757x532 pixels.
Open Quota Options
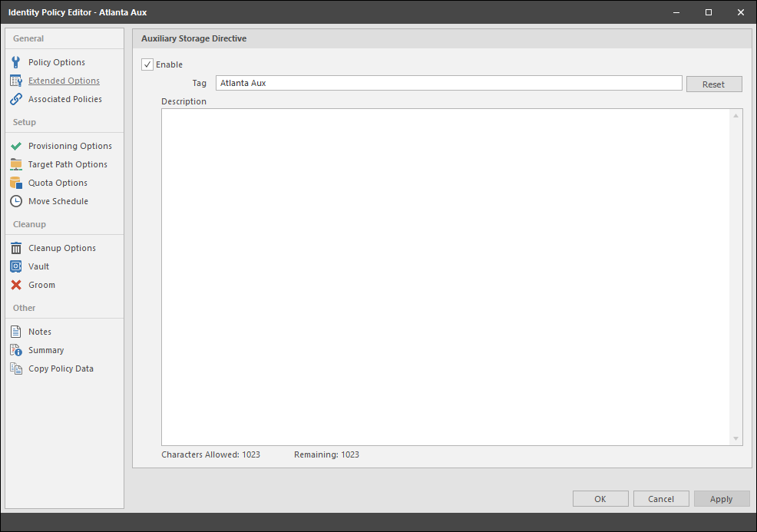[x=58, y=183]
